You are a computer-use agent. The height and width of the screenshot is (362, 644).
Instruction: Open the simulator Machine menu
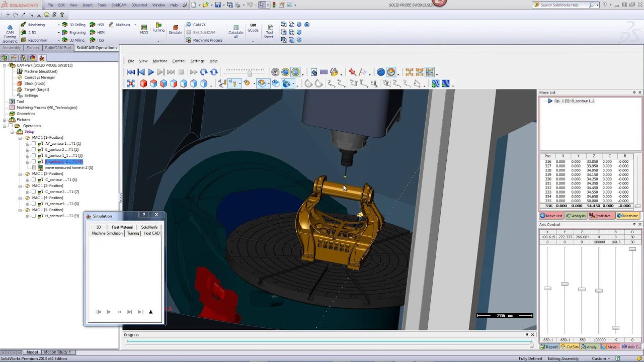(160, 61)
